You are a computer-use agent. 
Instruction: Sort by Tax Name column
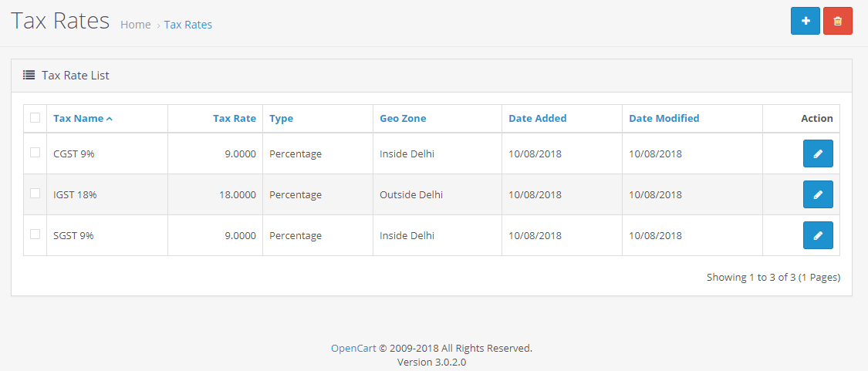click(x=78, y=118)
